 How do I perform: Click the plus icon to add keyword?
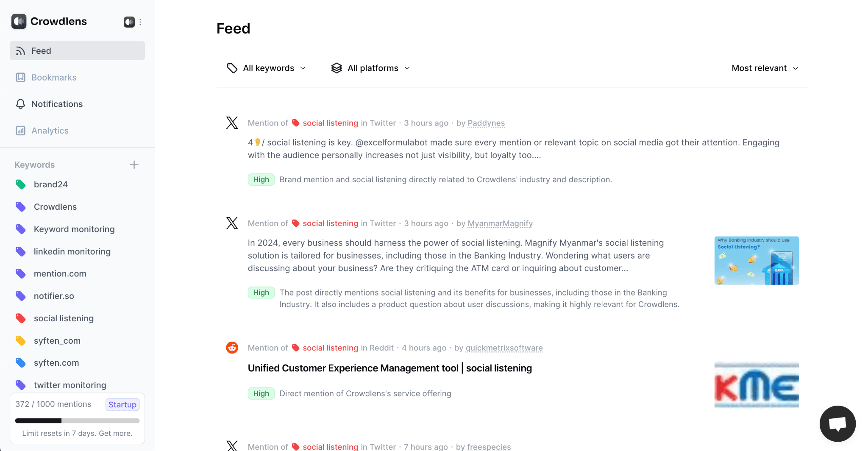(x=134, y=165)
